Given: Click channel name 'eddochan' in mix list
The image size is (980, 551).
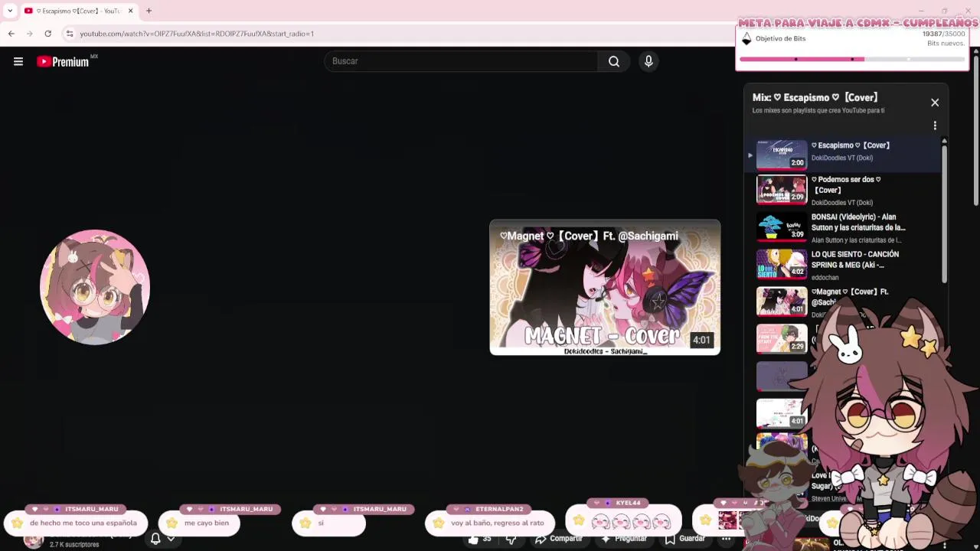Looking at the screenshot, I should (x=825, y=278).
